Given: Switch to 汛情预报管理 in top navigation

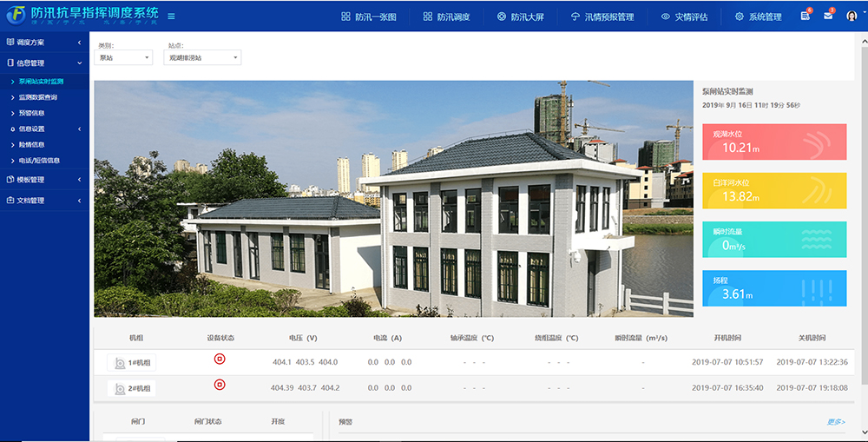Looking at the screenshot, I should tap(602, 16).
